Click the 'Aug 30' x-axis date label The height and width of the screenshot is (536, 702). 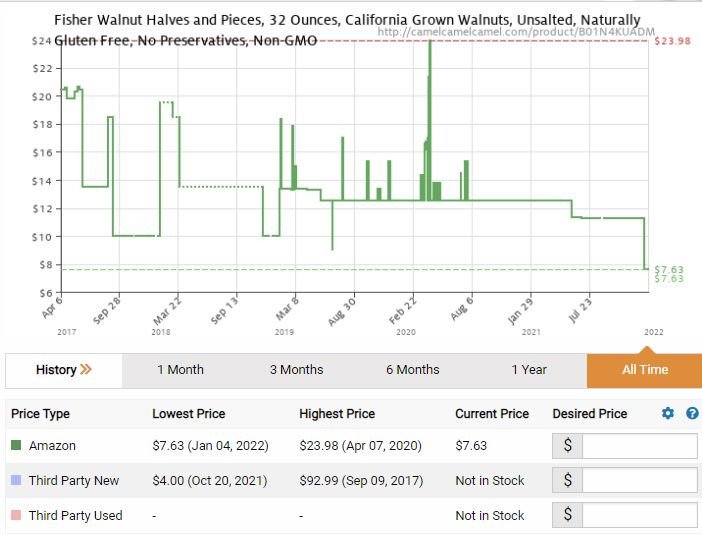point(342,311)
